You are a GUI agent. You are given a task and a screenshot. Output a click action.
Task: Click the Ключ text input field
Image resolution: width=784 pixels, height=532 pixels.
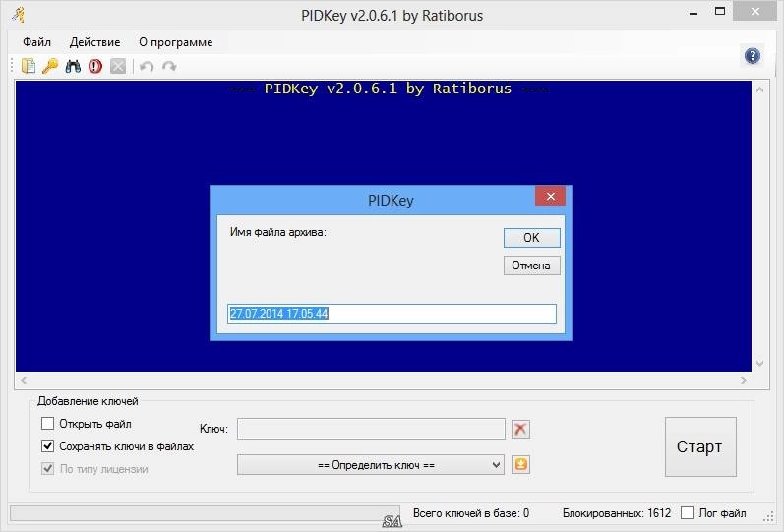371,429
